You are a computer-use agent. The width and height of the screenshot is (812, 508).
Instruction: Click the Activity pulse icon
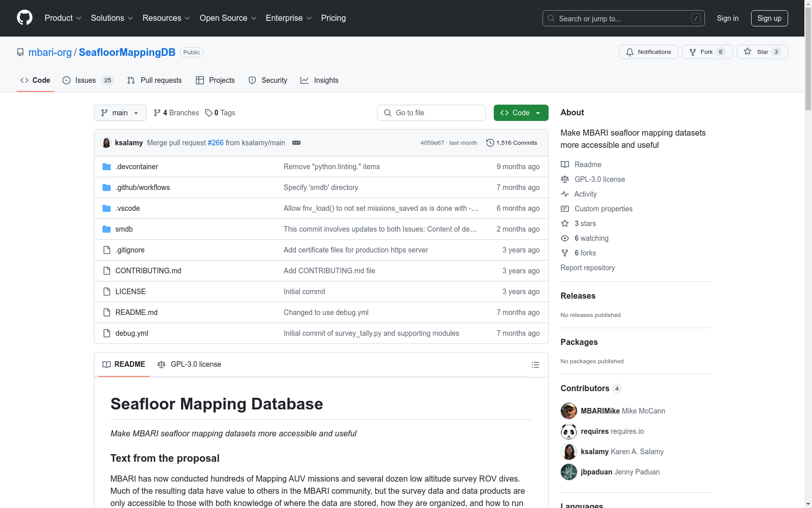click(565, 194)
